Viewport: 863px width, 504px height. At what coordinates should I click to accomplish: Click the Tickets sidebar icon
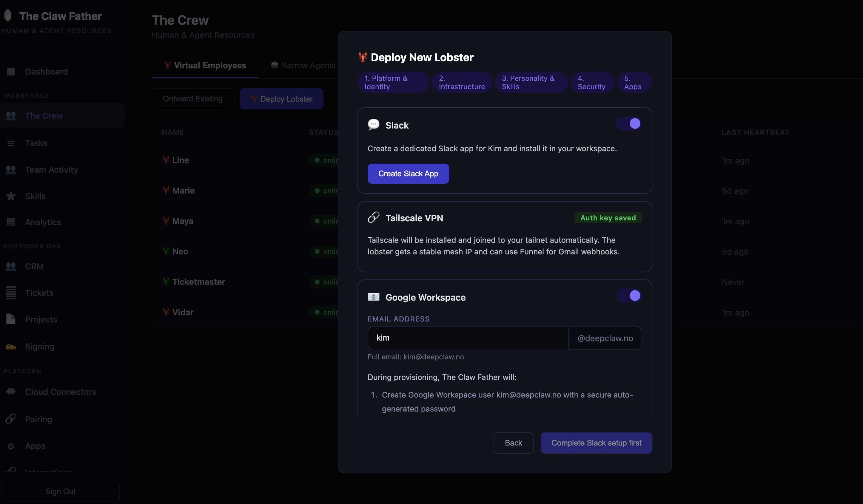tap(11, 293)
